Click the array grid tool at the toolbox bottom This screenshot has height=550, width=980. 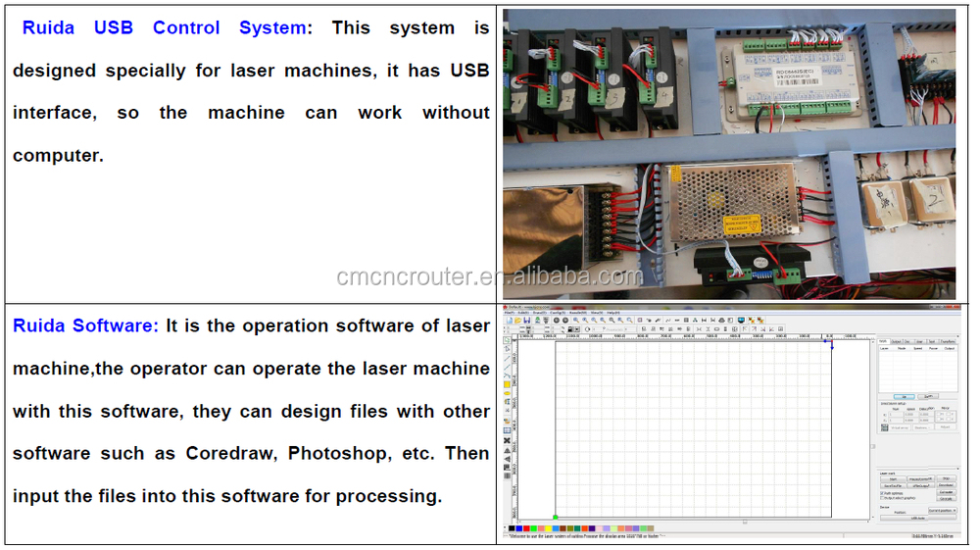[x=507, y=476]
